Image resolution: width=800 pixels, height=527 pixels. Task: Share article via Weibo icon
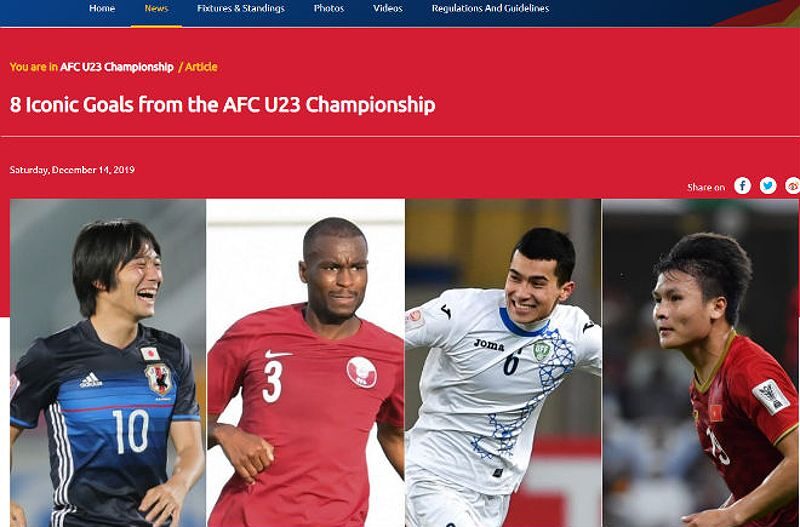click(792, 186)
